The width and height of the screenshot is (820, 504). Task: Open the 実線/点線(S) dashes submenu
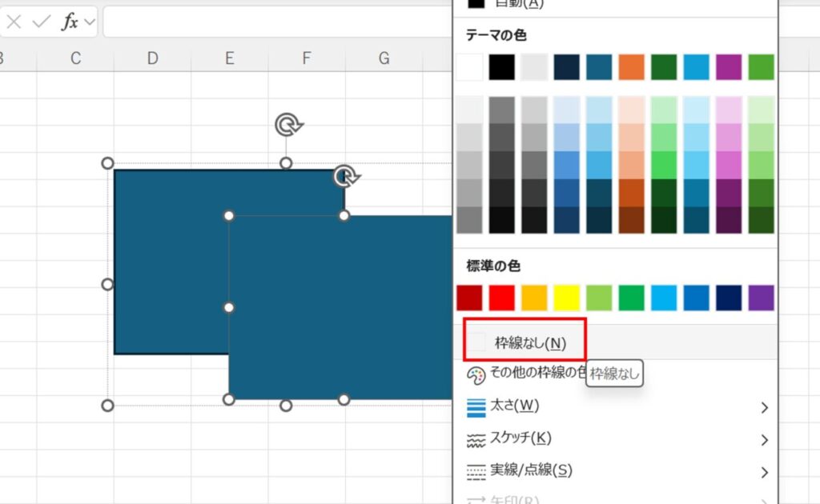pos(616,471)
